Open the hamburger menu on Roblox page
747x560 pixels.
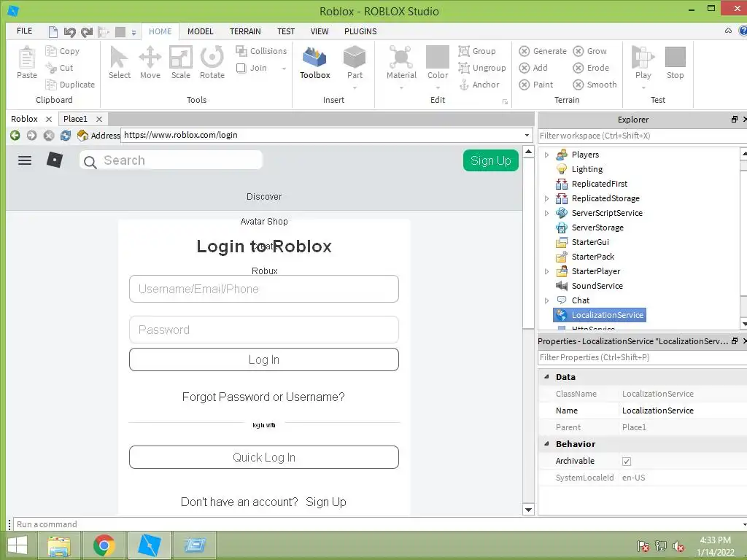coord(25,160)
